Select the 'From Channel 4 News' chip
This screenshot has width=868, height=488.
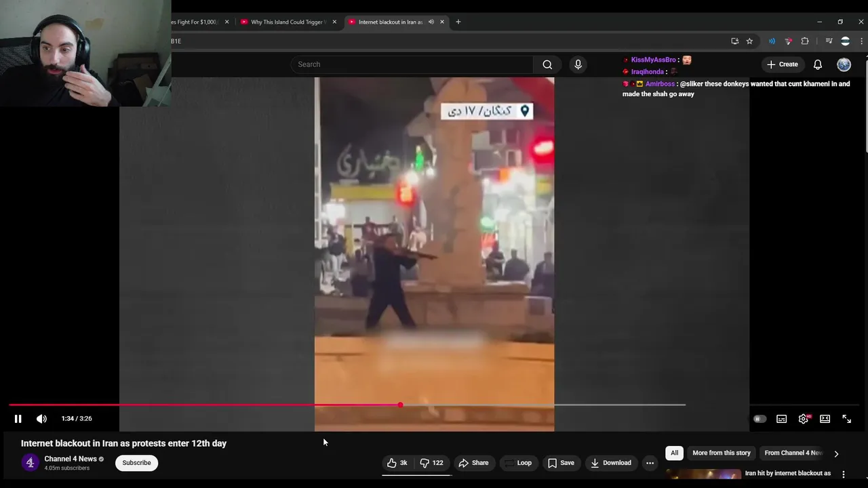(x=793, y=453)
